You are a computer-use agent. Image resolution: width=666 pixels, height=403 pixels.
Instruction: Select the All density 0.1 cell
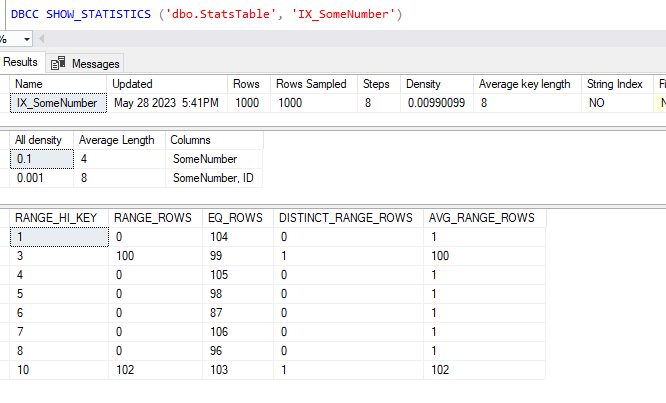coord(40,158)
